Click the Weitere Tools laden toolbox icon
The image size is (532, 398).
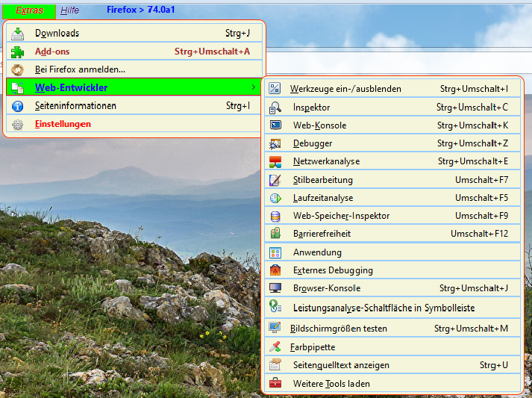(x=275, y=384)
